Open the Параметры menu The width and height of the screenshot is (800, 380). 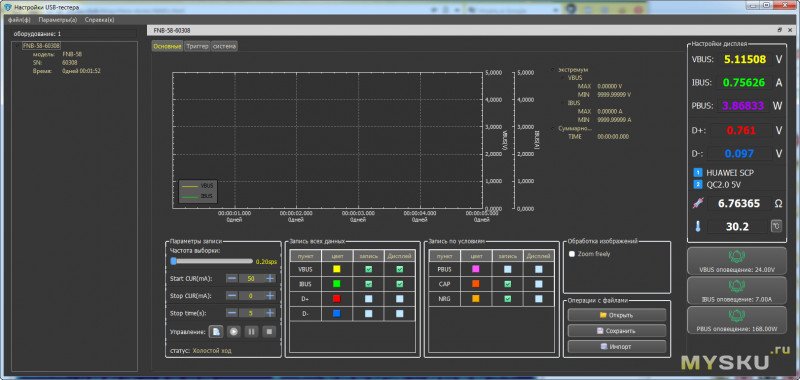(x=58, y=20)
